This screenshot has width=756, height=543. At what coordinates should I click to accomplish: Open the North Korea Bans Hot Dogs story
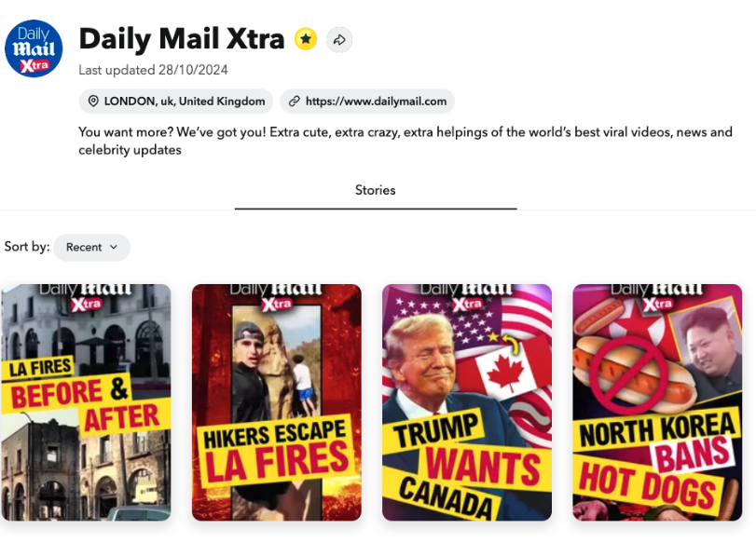[657, 402]
